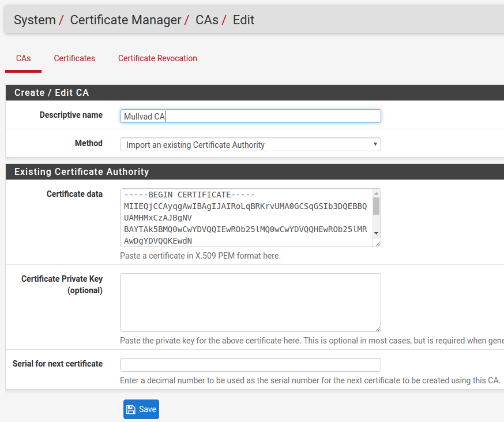
Task: Click the Edit breadcrumb item
Action: (243, 20)
